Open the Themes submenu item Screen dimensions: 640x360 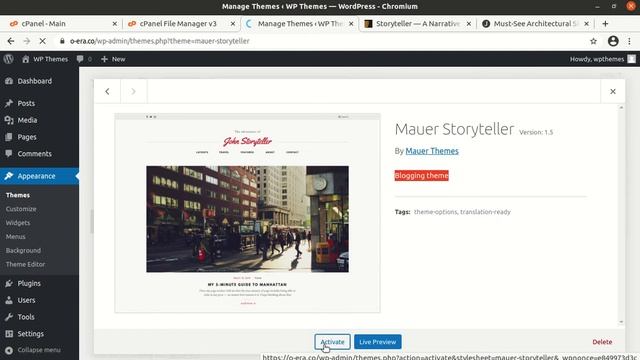click(x=18, y=195)
